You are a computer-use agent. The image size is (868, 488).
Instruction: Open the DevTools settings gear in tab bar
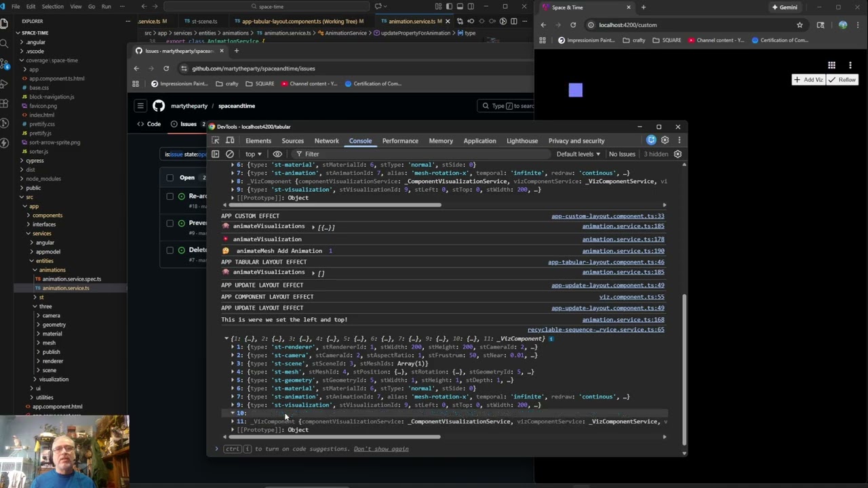(665, 140)
